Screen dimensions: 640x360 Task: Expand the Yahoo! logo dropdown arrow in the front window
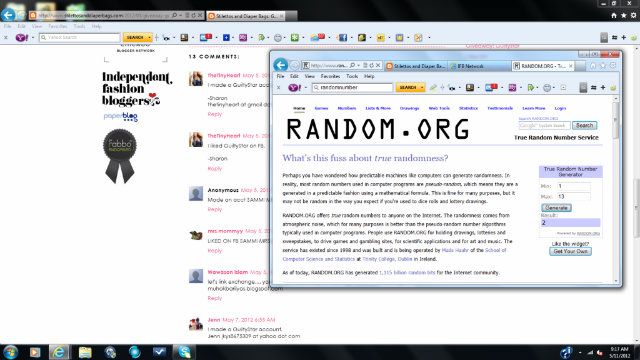click(306, 88)
